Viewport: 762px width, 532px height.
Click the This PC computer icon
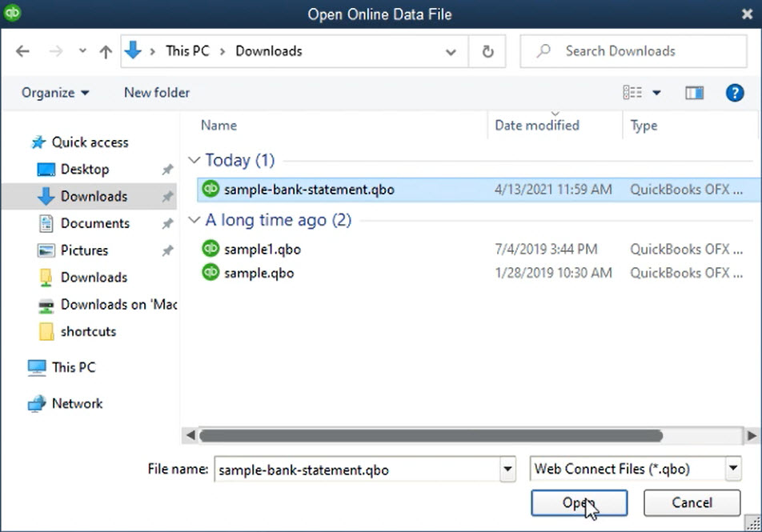point(37,368)
